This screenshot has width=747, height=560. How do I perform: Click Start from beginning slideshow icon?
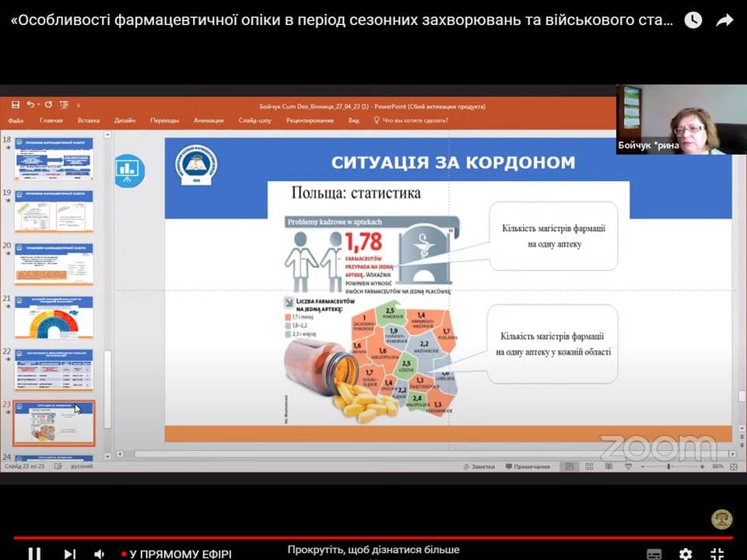pyautogui.click(x=64, y=104)
